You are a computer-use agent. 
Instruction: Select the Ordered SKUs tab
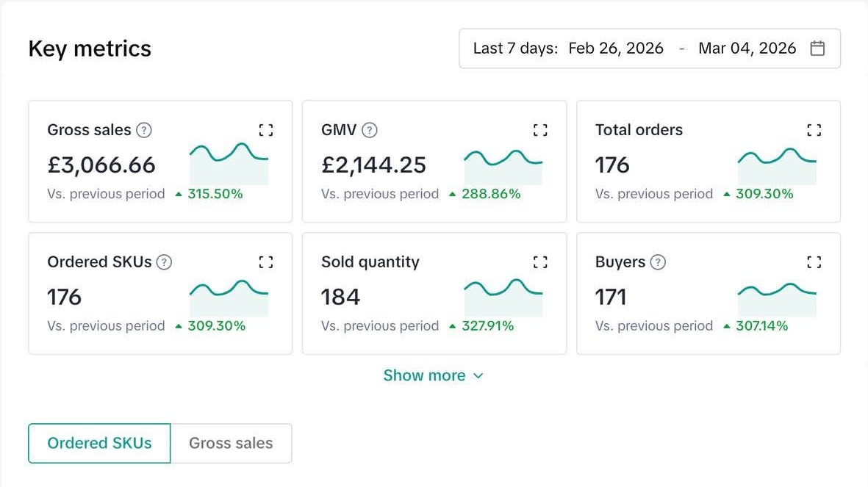[x=99, y=444]
